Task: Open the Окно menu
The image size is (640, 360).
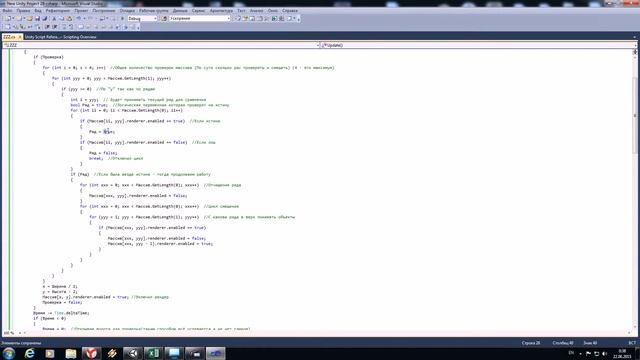Action: 273,11
